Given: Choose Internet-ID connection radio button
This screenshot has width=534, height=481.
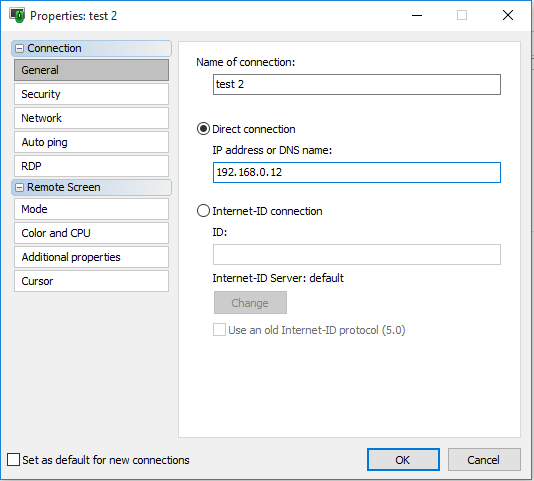Looking at the screenshot, I should click(203, 211).
